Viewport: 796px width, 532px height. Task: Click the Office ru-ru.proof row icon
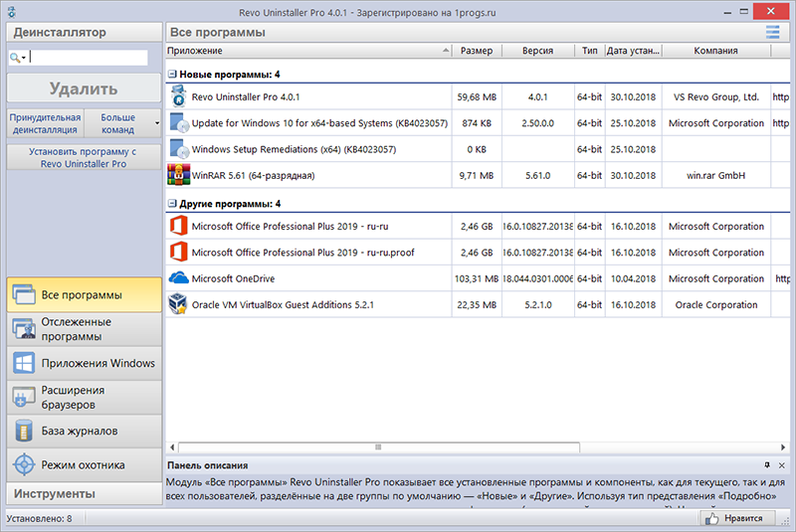[x=179, y=252]
